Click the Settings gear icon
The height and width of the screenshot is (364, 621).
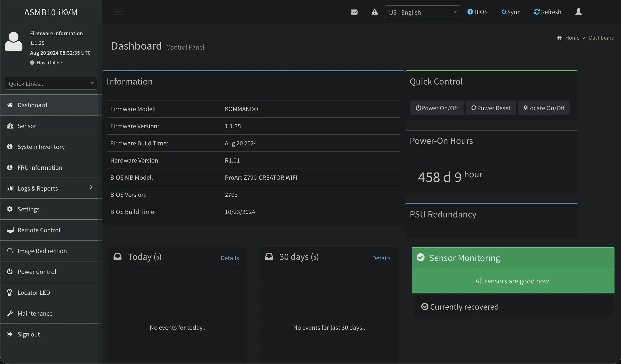(10, 209)
